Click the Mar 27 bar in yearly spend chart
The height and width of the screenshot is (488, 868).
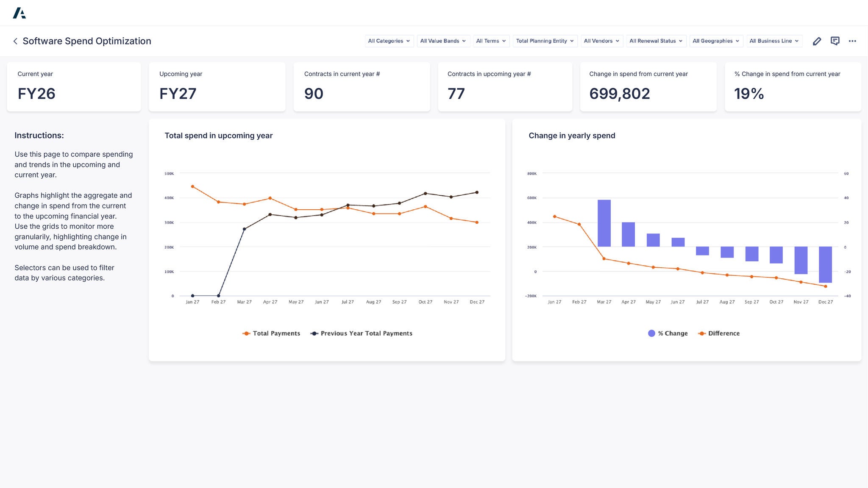coord(604,222)
